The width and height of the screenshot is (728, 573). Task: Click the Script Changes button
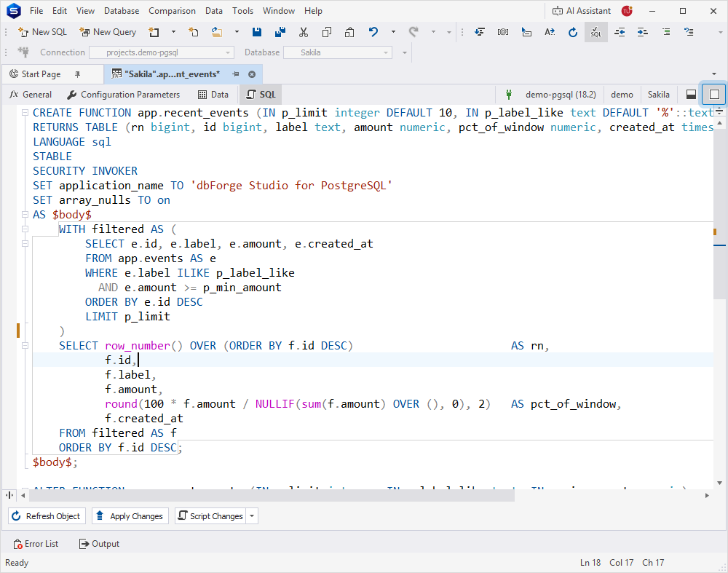[x=211, y=516]
